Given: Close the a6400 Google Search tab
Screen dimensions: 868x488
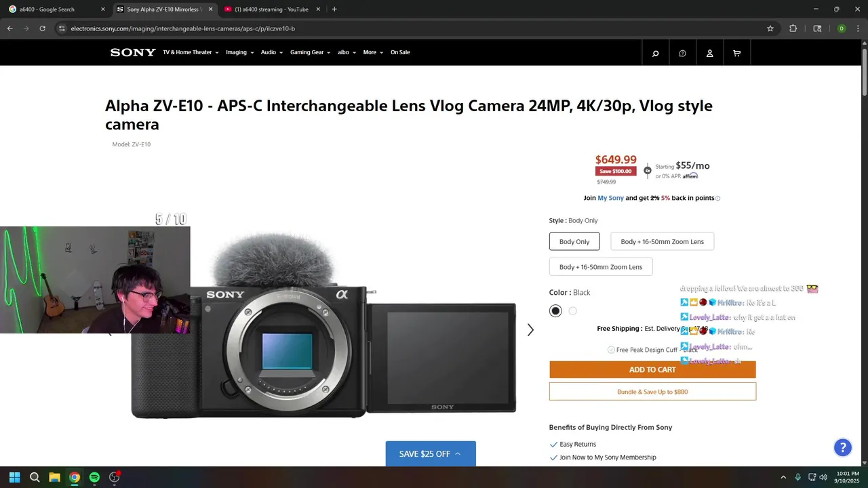Looking at the screenshot, I should (103, 9).
